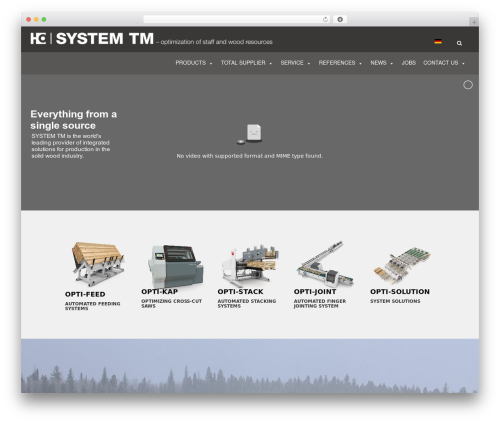Viewport: 500px width, 423px height.
Task: Open the Total Supplier menu
Action: tap(243, 63)
